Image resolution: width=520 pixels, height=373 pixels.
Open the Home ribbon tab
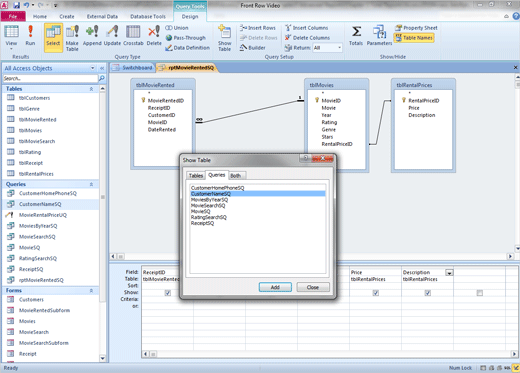[x=40, y=16]
